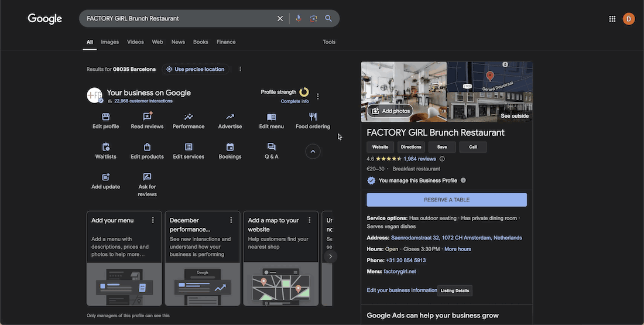This screenshot has width=644, height=325.
Task: Collapse the business actions with chevron
Action: [x=313, y=152]
